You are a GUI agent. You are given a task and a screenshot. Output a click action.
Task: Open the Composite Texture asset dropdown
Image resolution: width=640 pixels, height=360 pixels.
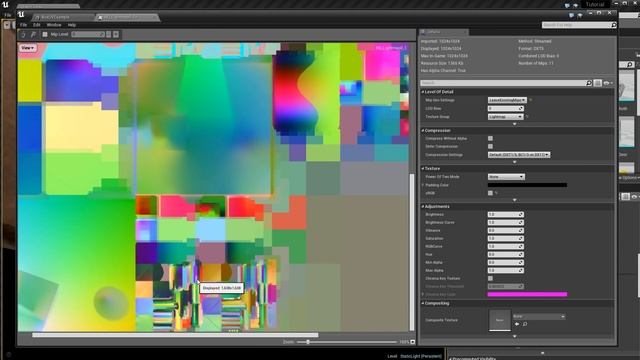(539, 316)
